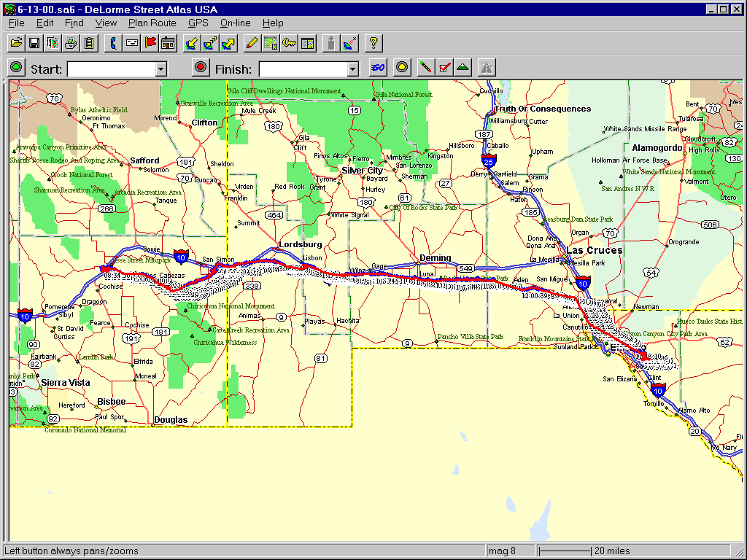Open the GPS menu
This screenshot has width=747, height=560.
pos(198,23)
